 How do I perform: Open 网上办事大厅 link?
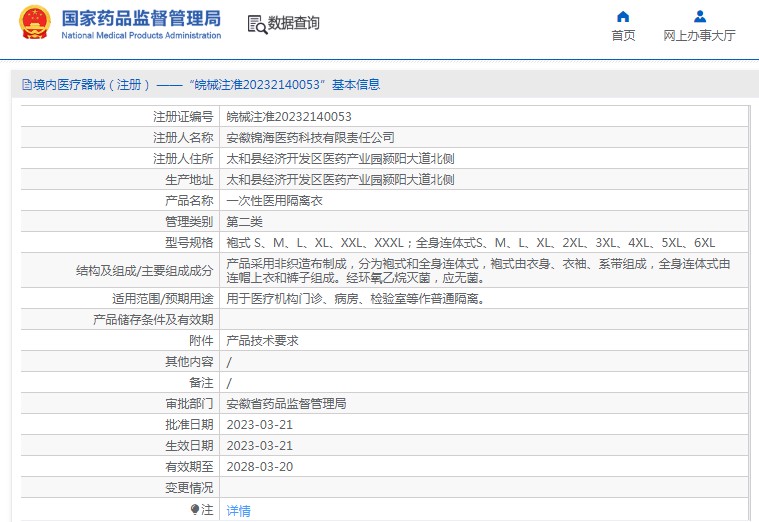click(699, 35)
